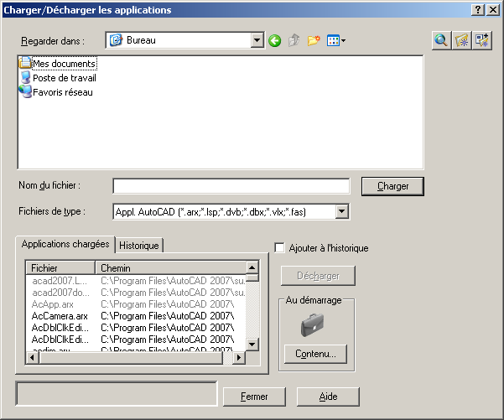Select AcCamera.arx in loaded applications list
The height and width of the screenshot is (420, 504).
coord(60,316)
